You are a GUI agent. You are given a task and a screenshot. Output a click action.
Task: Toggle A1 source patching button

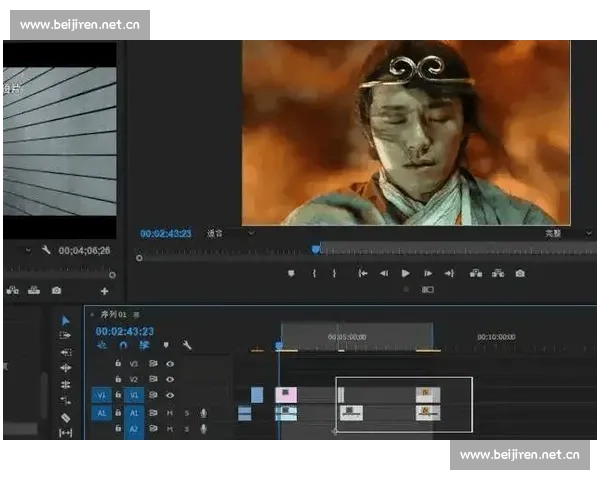coord(101,413)
